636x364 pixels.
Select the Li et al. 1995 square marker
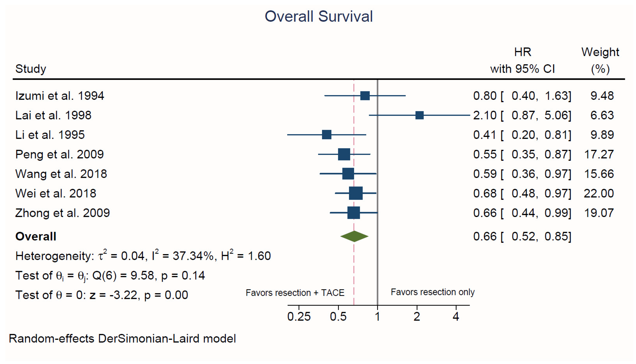[326, 135]
